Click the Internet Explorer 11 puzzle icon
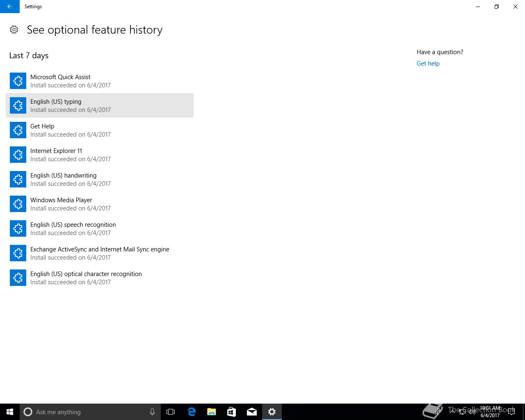The image size is (525, 420). [18, 155]
